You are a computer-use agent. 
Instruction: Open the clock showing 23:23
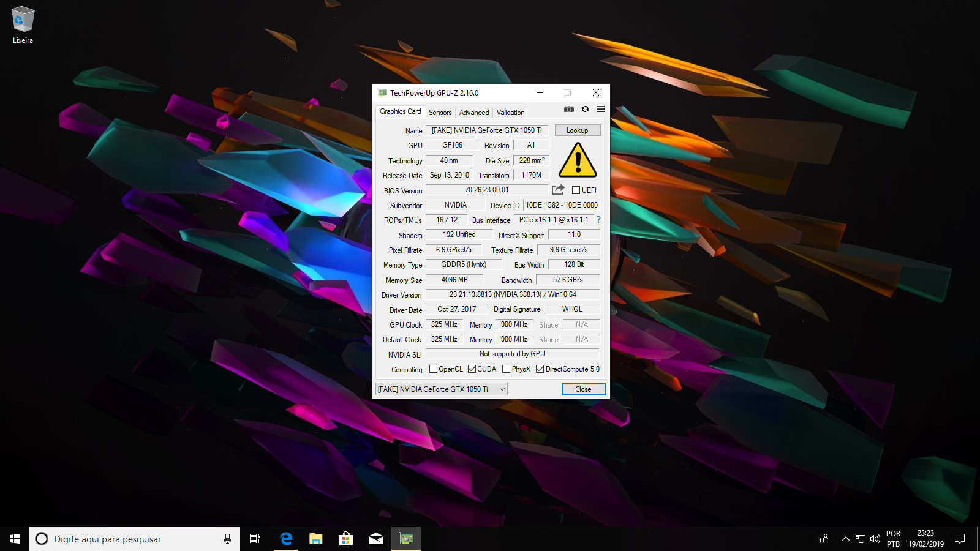(x=926, y=539)
